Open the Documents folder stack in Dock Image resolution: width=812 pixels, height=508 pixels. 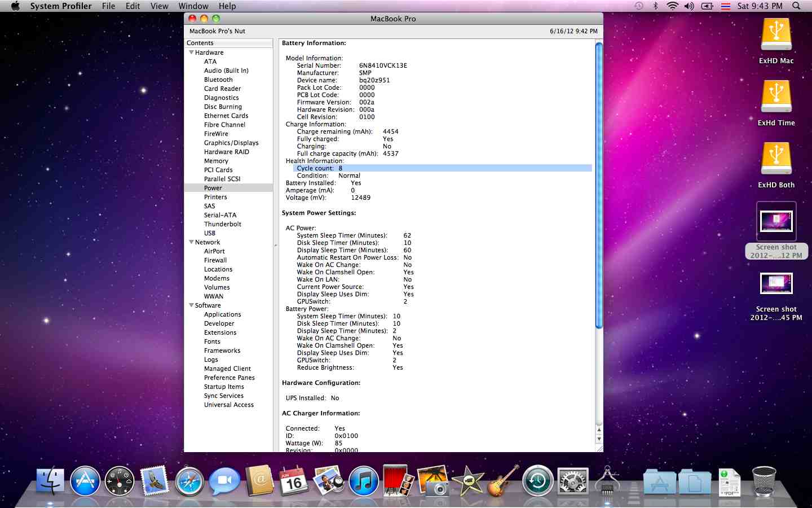click(x=695, y=481)
